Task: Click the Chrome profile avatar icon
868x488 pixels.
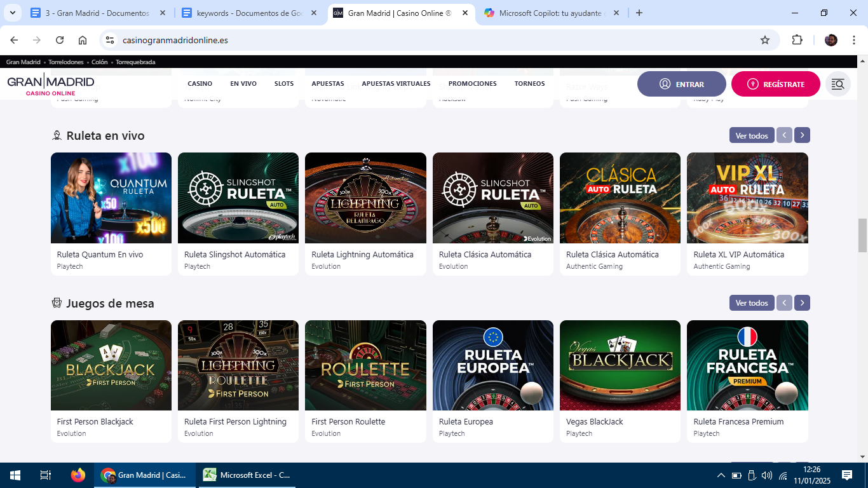Action: (831, 40)
